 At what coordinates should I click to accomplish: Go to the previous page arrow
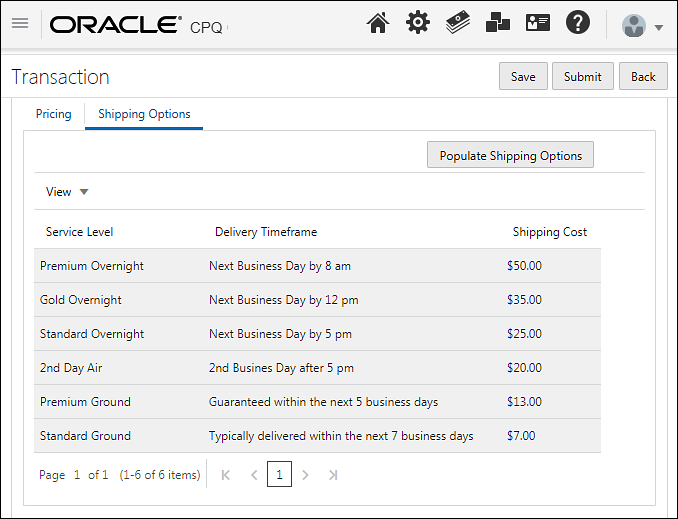(254, 475)
